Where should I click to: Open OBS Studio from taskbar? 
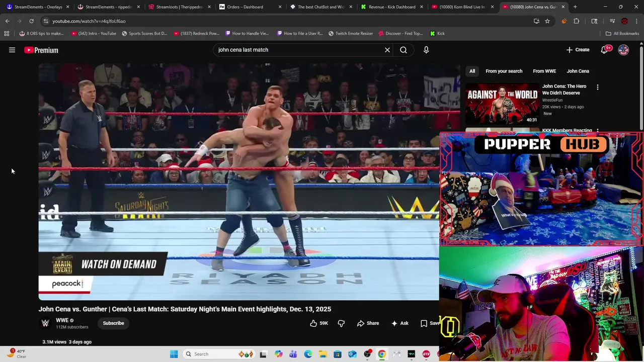367,354
